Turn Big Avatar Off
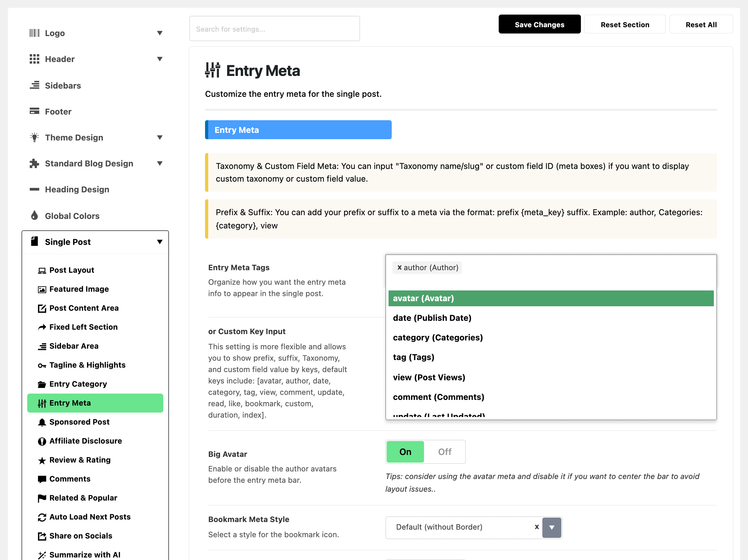The height and width of the screenshot is (560, 748). click(x=445, y=452)
